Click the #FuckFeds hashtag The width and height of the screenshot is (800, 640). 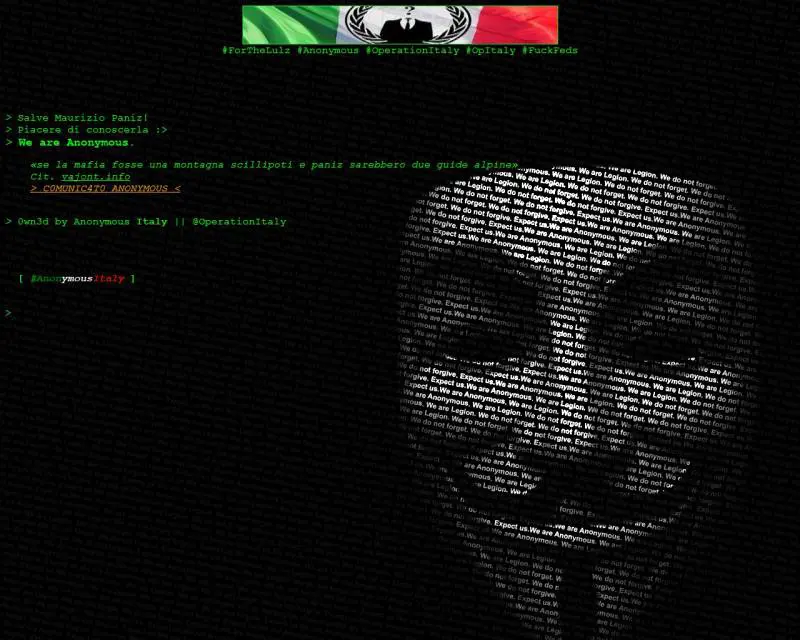tap(549, 51)
